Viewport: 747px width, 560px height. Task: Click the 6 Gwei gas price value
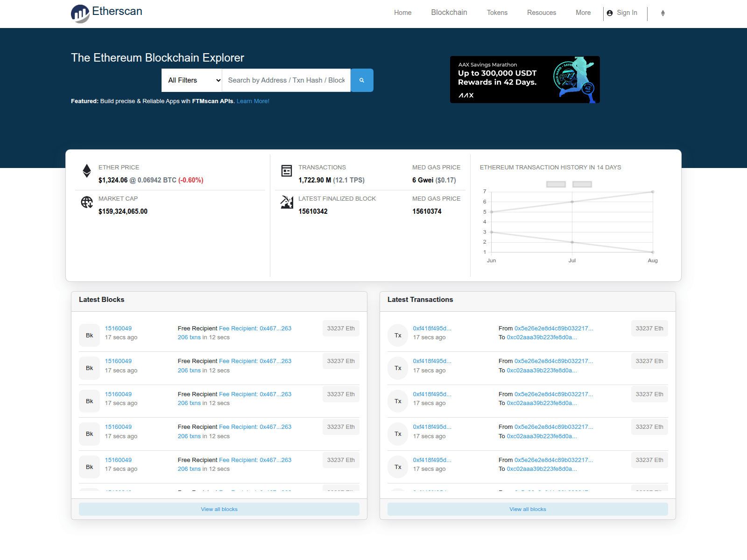[423, 180]
